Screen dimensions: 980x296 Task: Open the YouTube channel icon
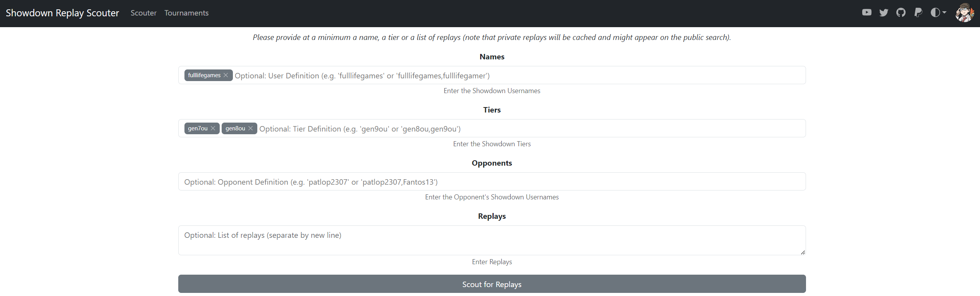coord(866,13)
